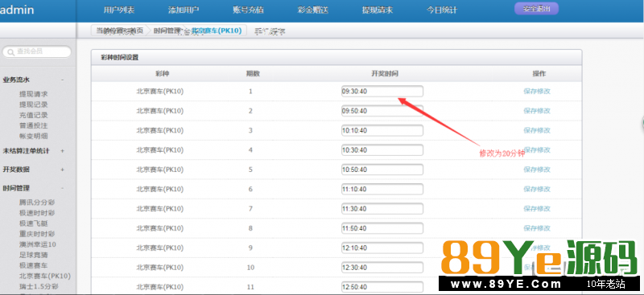Viewport: 644px width, 295px height.
Task: Edit the draw time field 10:10:40
Action: 382,130
